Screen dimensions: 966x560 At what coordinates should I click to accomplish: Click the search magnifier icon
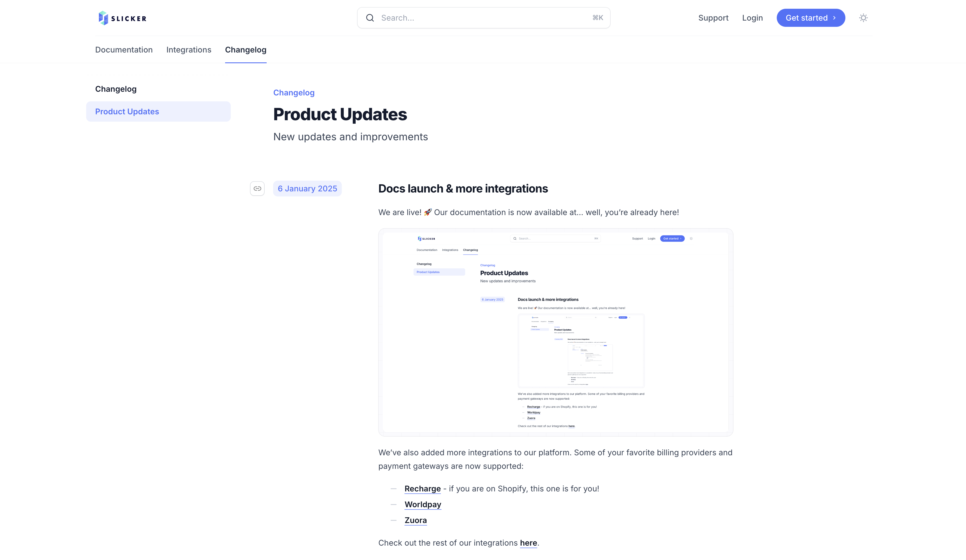pyautogui.click(x=369, y=17)
